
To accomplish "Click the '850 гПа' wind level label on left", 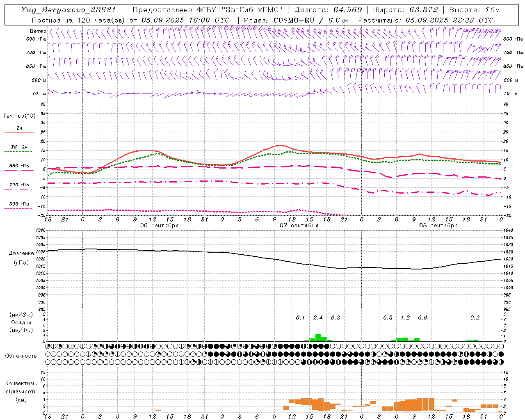I will tap(36, 66).
